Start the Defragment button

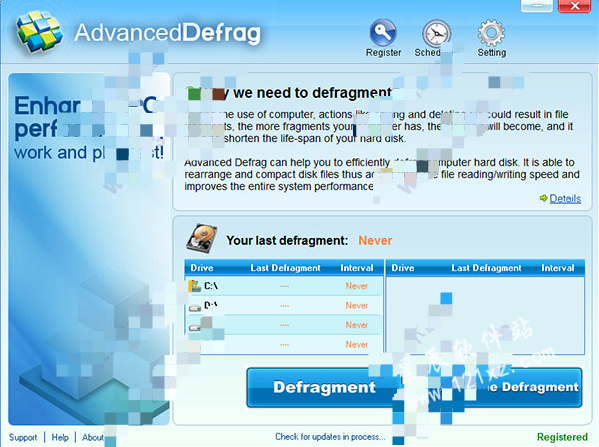click(x=324, y=387)
